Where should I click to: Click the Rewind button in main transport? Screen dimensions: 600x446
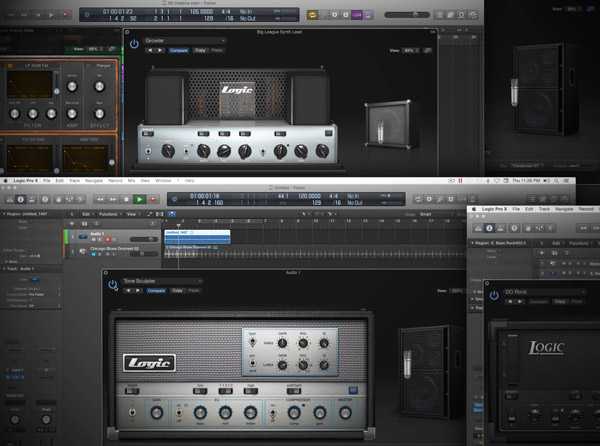point(100,199)
